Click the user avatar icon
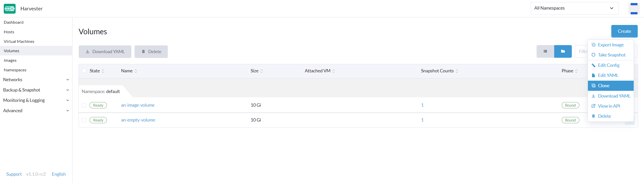The image size is (644, 183). click(x=634, y=9)
